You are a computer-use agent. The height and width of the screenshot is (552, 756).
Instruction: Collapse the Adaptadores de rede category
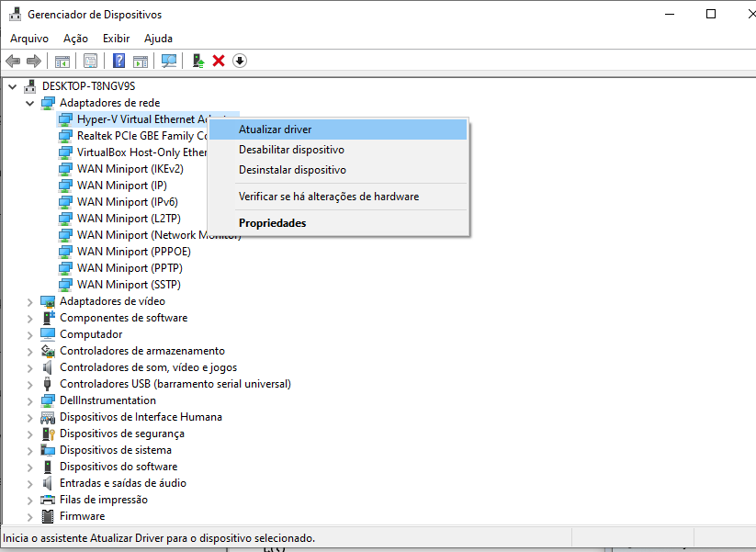[29, 103]
